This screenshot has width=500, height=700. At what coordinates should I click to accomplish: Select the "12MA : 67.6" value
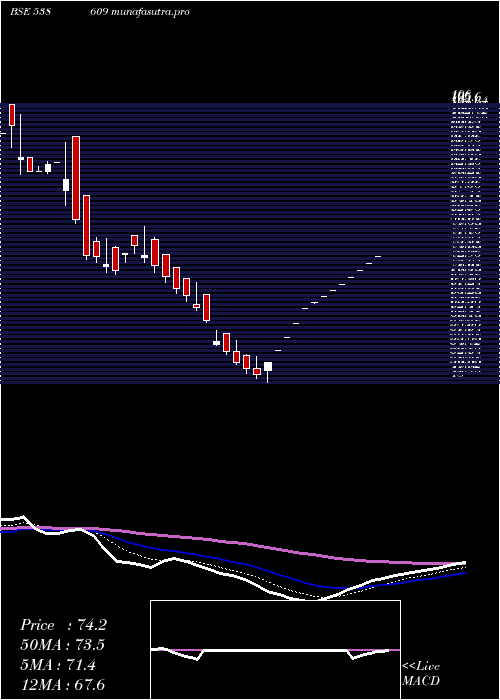pos(62,685)
